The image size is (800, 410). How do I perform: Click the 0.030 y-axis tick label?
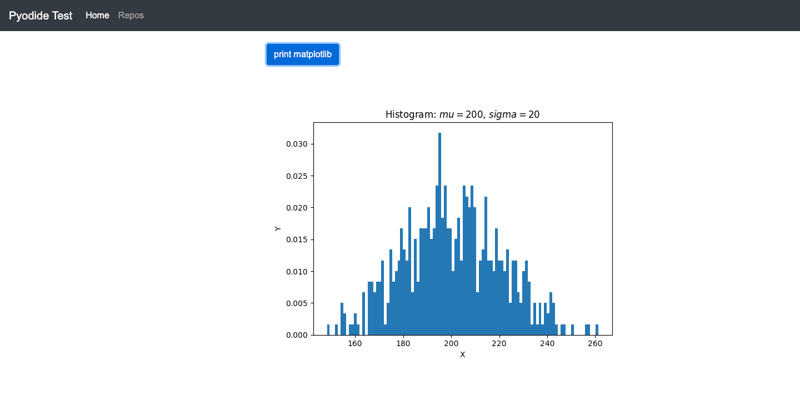click(x=297, y=144)
